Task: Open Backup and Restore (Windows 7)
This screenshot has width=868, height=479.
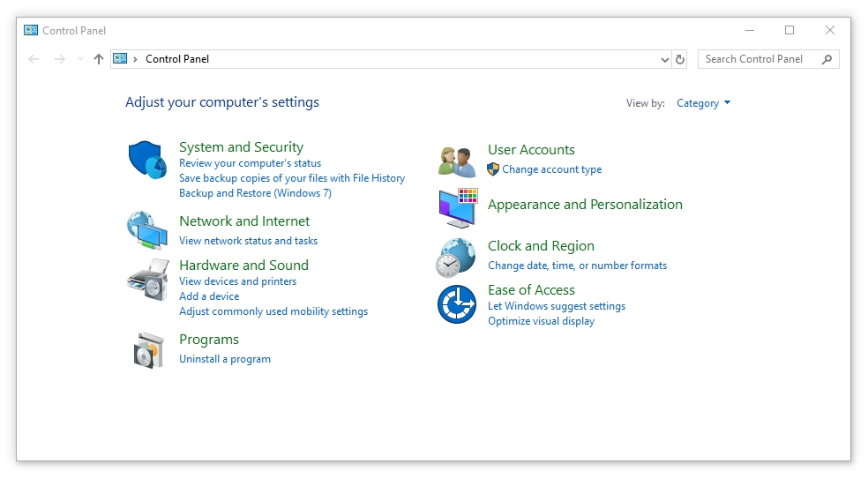Action: (x=255, y=193)
